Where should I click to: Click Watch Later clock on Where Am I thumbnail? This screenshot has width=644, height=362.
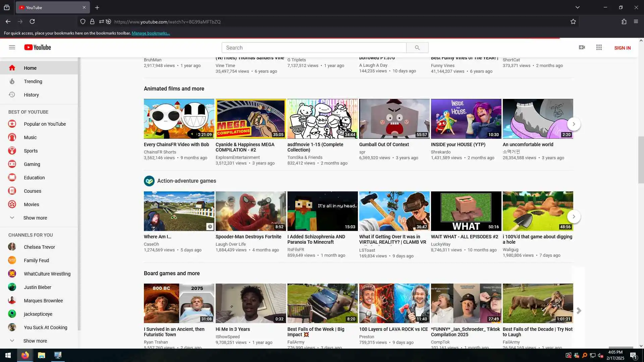tap(210, 227)
